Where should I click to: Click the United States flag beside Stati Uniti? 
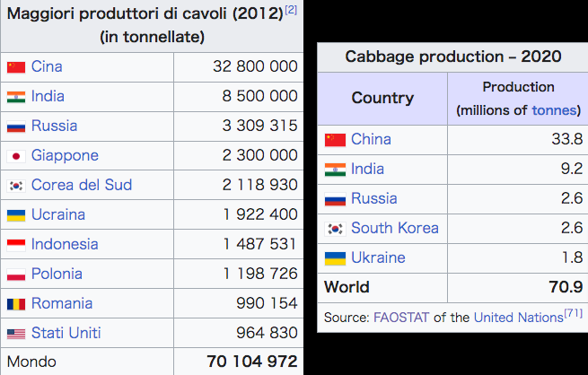click(x=15, y=334)
